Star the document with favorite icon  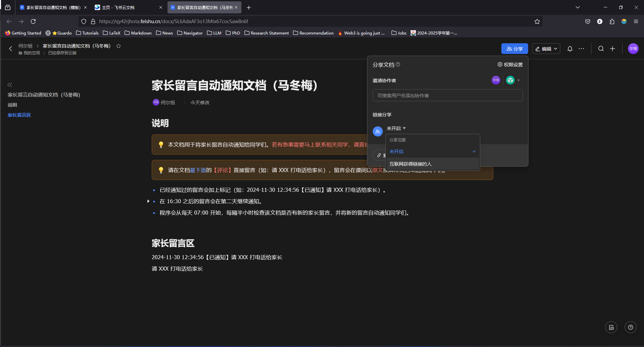119,46
